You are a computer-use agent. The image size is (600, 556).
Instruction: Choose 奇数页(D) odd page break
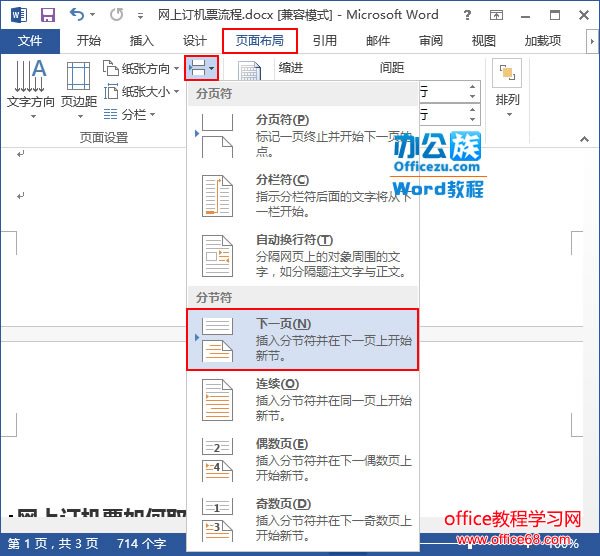pos(303,520)
